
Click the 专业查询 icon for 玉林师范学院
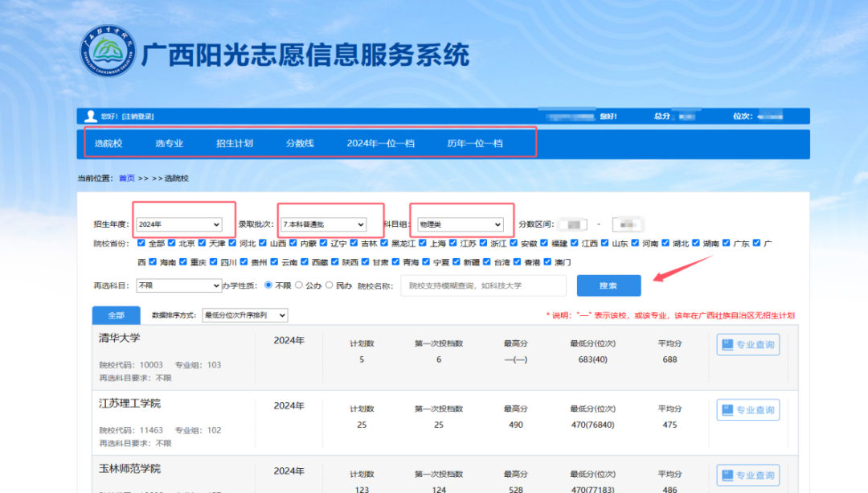pos(728,475)
